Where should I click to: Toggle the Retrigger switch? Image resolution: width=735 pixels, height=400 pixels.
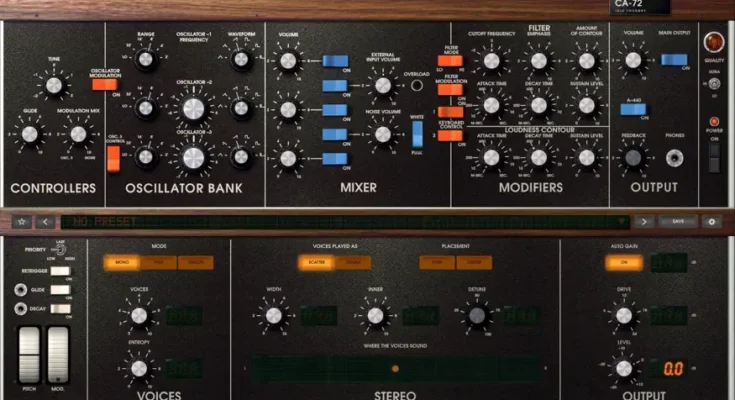point(60,271)
